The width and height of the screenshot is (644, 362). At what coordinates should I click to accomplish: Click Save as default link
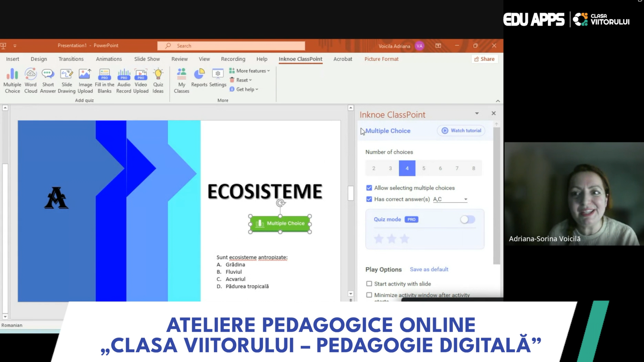[x=429, y=269]
